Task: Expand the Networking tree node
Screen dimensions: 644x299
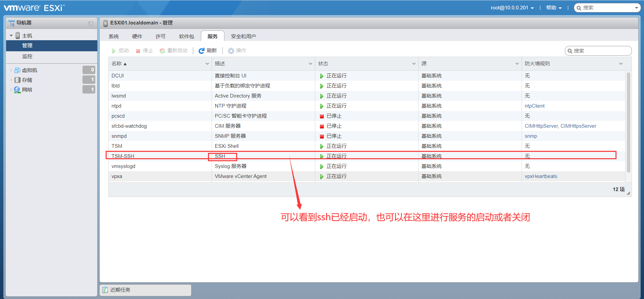Action: click(11, 89)
